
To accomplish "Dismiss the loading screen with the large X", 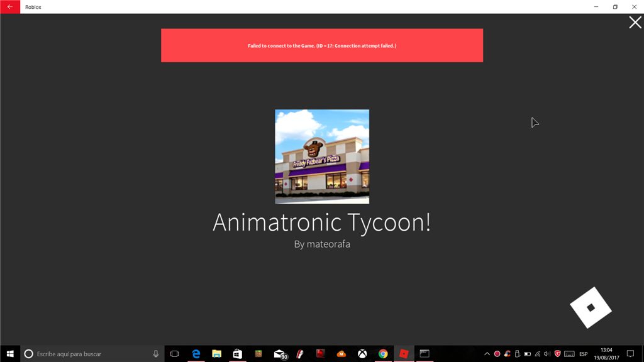I will (x=635, y=22).
